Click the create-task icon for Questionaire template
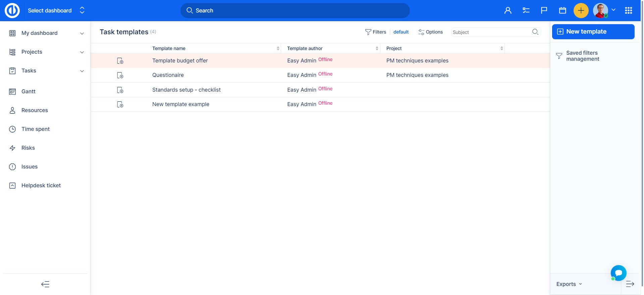Viewport: 644px width, 295px height. click(x=120, y=75)
